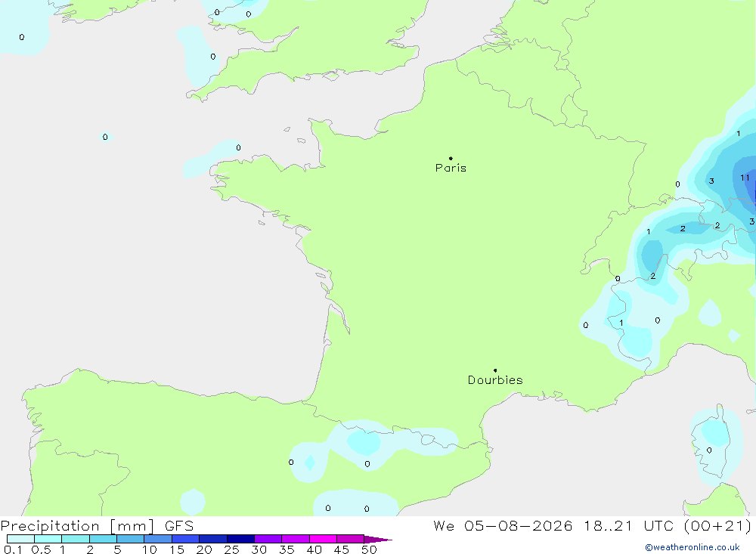Pick the 10–15 mm legend swatch
The width and height of the screenshot is (756, 554).
[158, 539]
